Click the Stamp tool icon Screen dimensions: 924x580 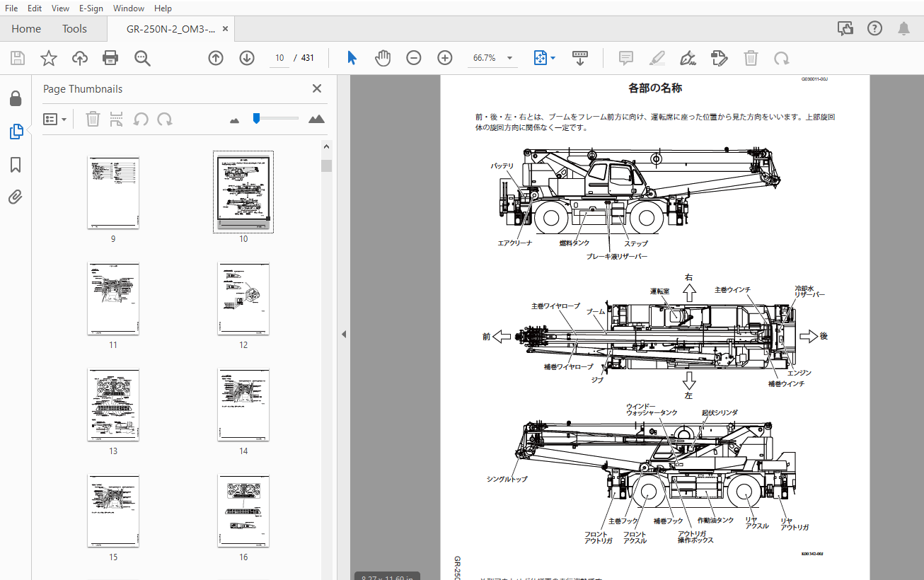click(719, 58)
